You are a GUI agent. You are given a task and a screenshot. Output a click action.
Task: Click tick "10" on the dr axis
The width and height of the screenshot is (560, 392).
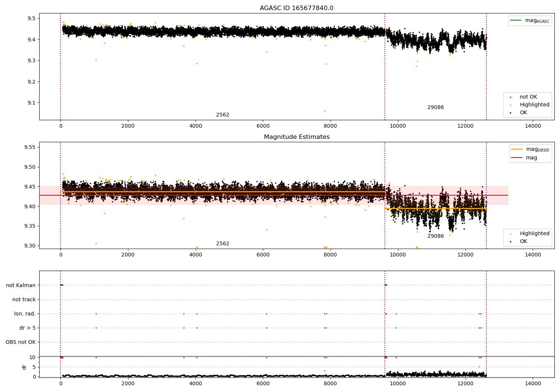tap(32, 358)
